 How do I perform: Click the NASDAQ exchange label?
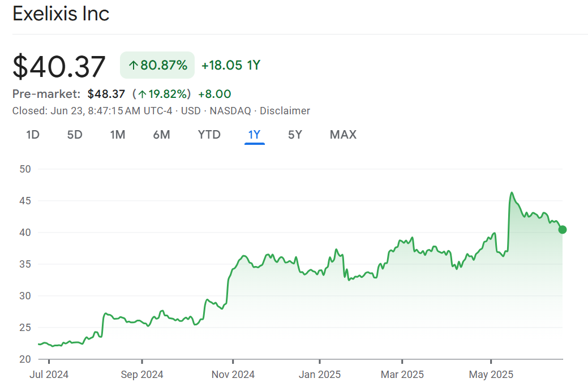point(230,111)
